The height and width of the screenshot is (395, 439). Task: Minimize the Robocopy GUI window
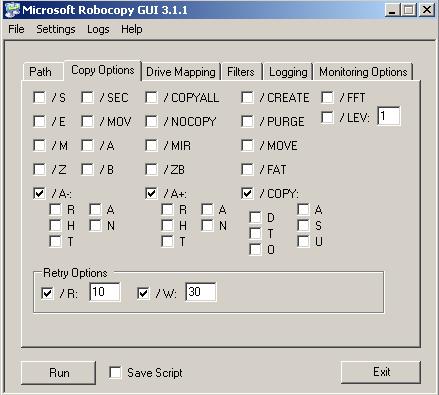coord(392,10)
